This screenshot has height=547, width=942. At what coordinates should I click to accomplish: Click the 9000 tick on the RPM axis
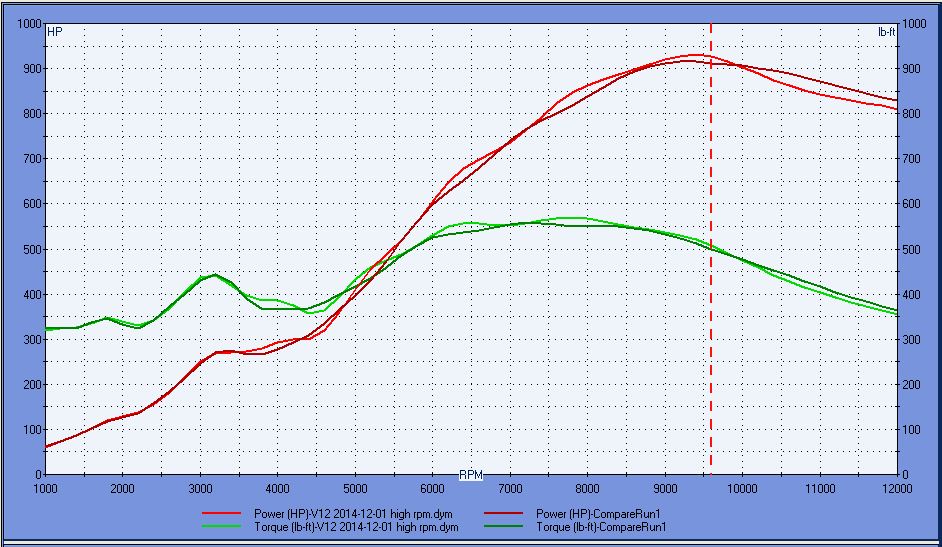pos(665,488)
